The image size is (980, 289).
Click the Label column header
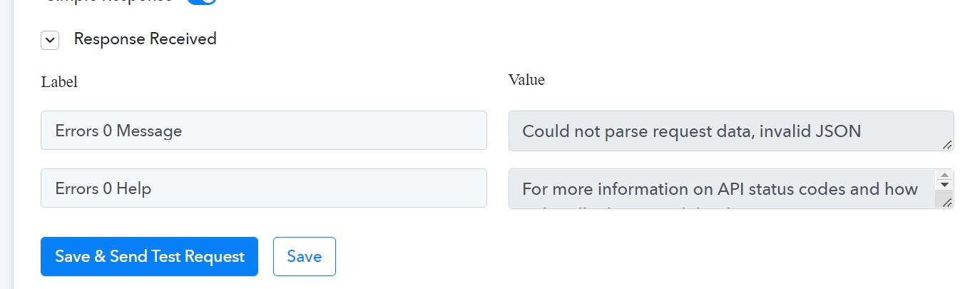tap(59, 82)
